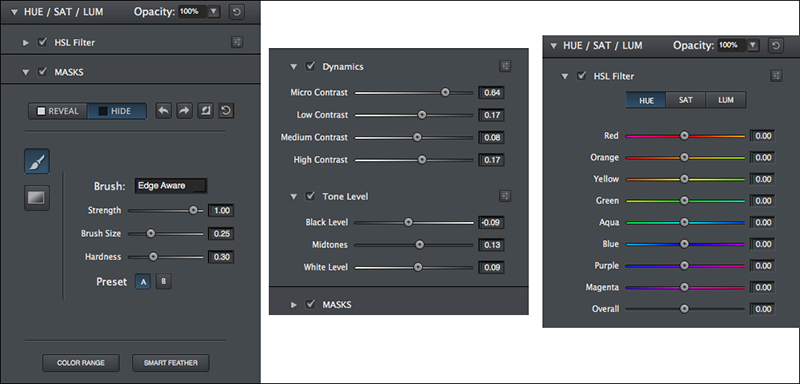Image resolution: width=800 pixels, height=384 pixels.
Task: Collapse the Tone Level section
Action: tap(293, 196)
